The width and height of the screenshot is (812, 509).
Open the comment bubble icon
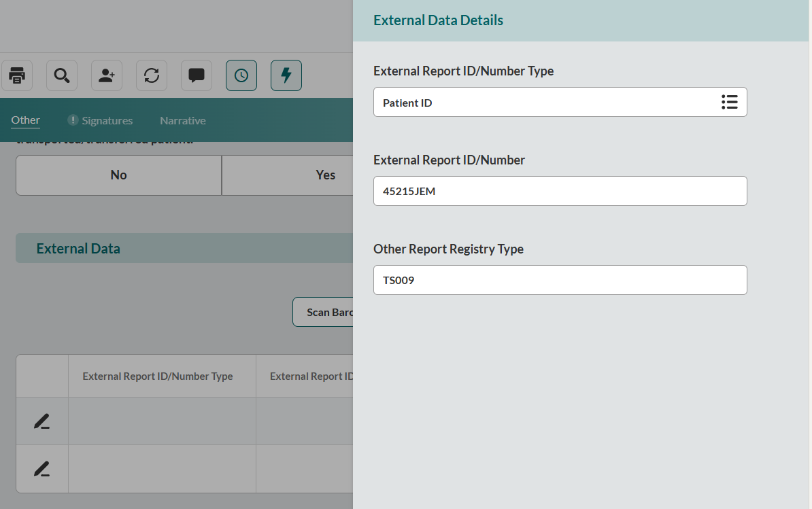click(x=197, y=75)
